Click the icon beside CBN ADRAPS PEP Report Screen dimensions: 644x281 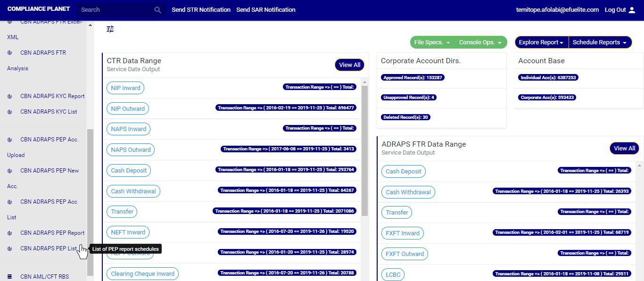pyautogui.click(x=10, y=233)
